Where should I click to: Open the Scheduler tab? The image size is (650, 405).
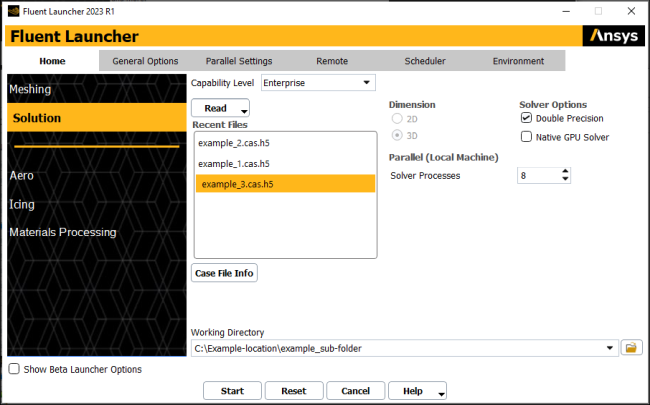425,61
